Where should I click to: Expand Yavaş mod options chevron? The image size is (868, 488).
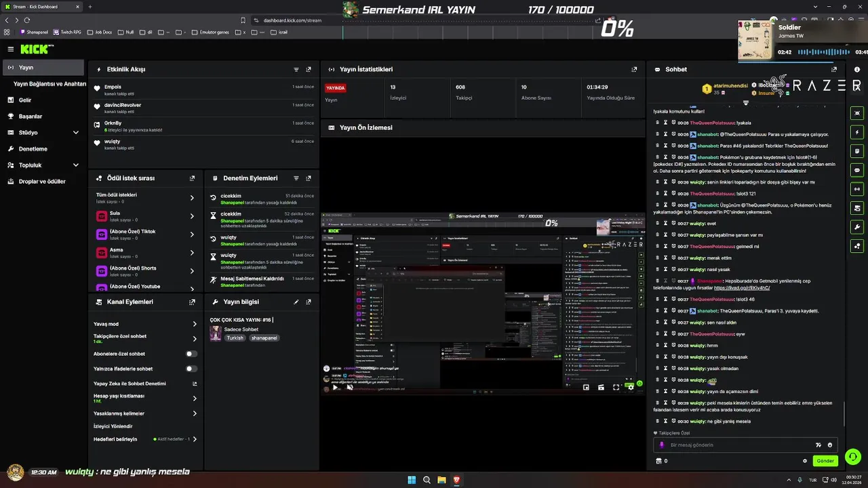pos(195,324)
